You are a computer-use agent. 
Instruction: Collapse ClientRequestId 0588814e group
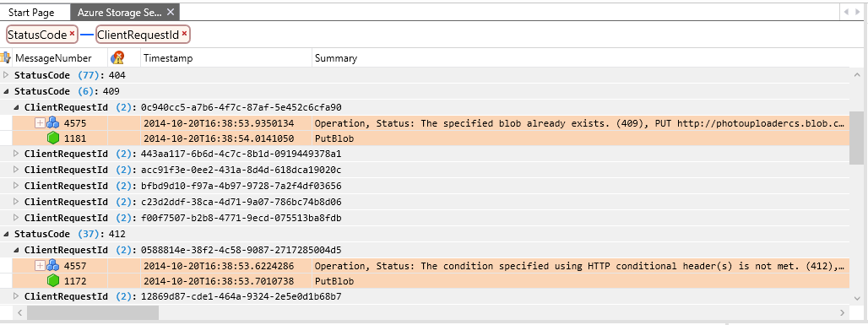pyautogui.click(x=16, y=250)
